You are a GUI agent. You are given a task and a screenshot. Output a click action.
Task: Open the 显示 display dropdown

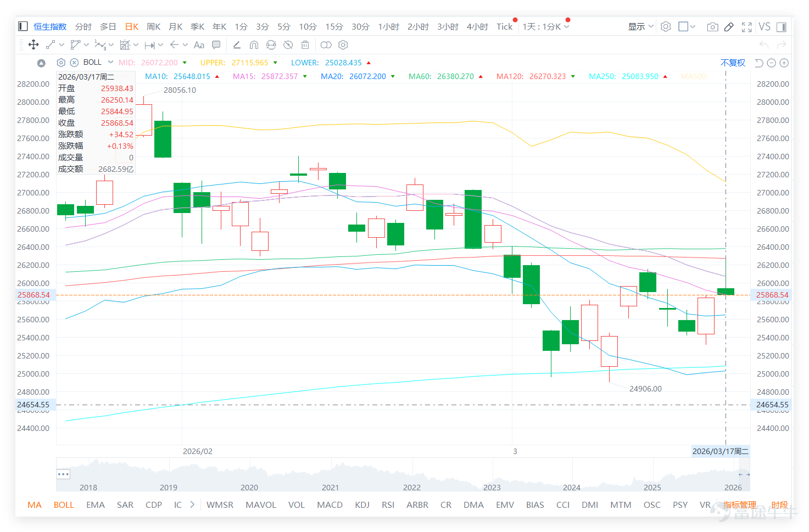pos(640,26)
